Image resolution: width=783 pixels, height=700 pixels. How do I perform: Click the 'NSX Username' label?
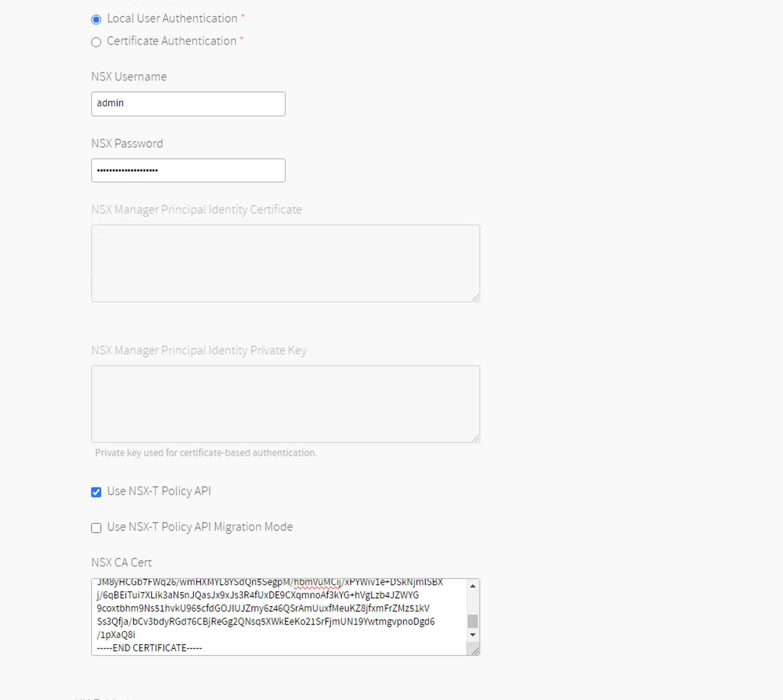click(x=129, y=77)
